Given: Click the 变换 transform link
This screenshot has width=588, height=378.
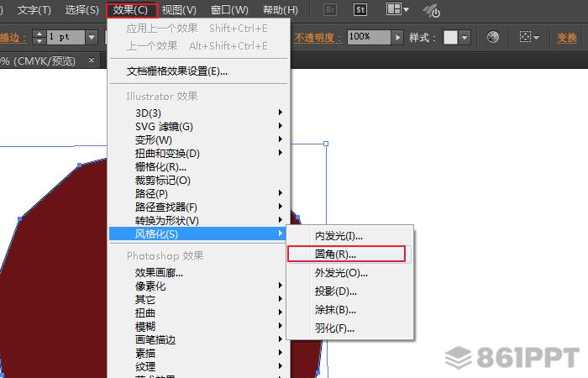Looking at the screenshot, I should pos(567,38).
